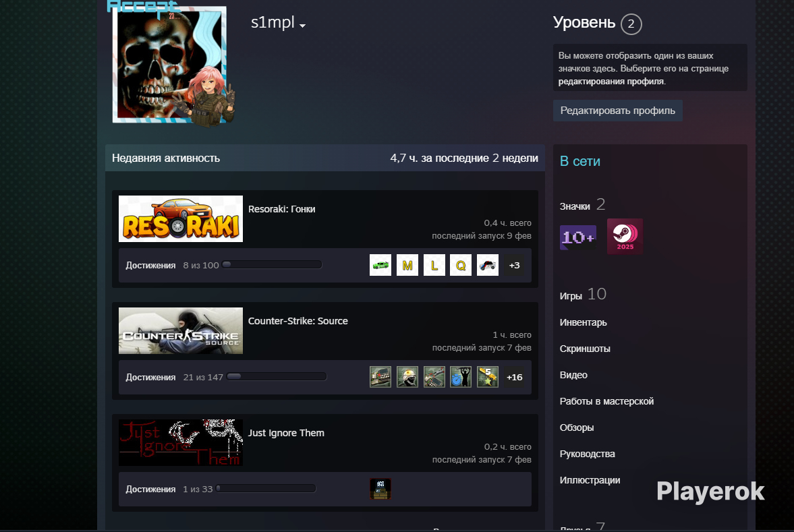This screenshot has width=794, height=532.
Task: View the Just Ignore Them achievement icon
Action: coord(380,489)
